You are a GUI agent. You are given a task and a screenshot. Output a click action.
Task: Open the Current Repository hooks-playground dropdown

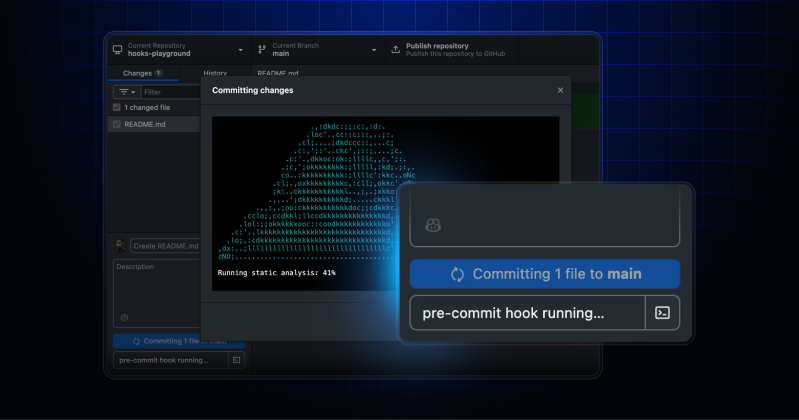point(179,49)
